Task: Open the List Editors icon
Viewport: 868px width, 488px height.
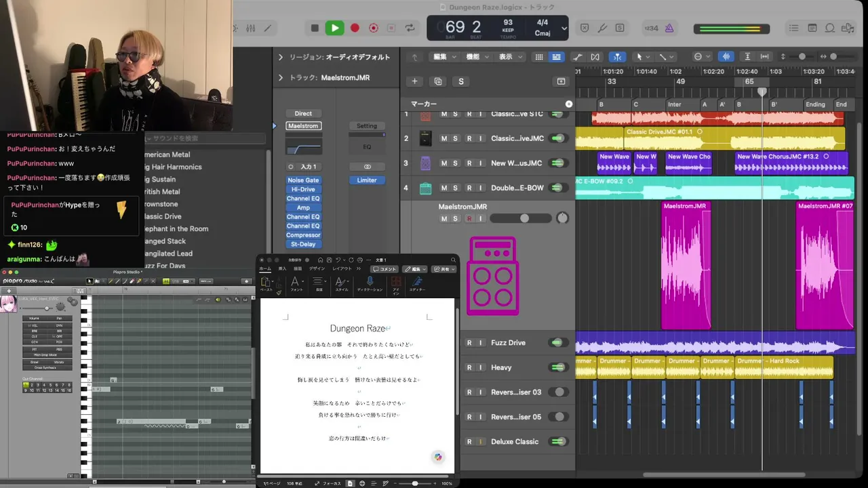Action: (x=793, y=28)
